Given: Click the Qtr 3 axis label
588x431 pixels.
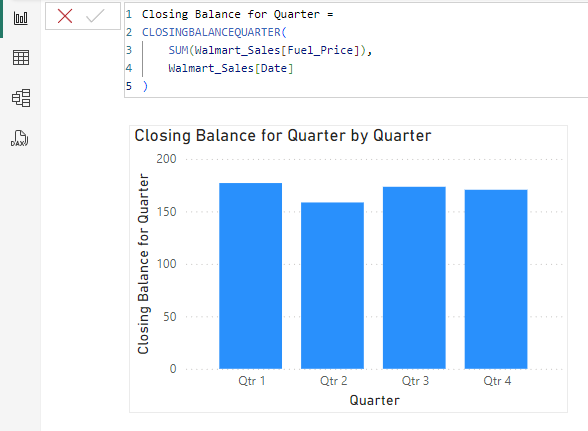Looking at the screenshot, I should point(415,381).
